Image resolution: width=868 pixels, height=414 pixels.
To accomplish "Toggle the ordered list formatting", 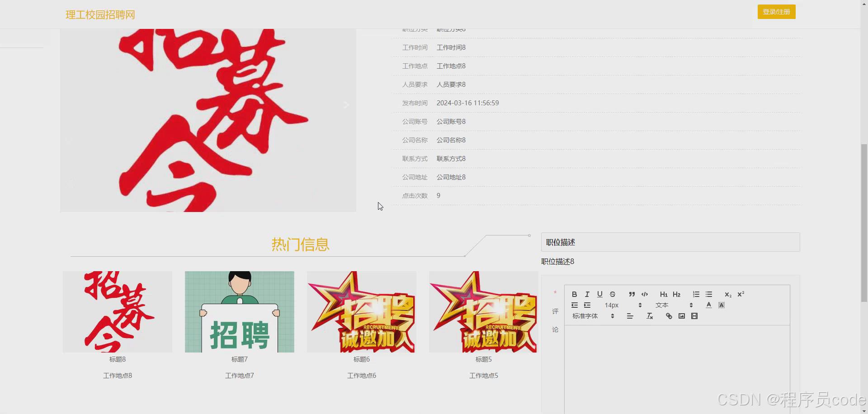I will [x=696, y=294].
